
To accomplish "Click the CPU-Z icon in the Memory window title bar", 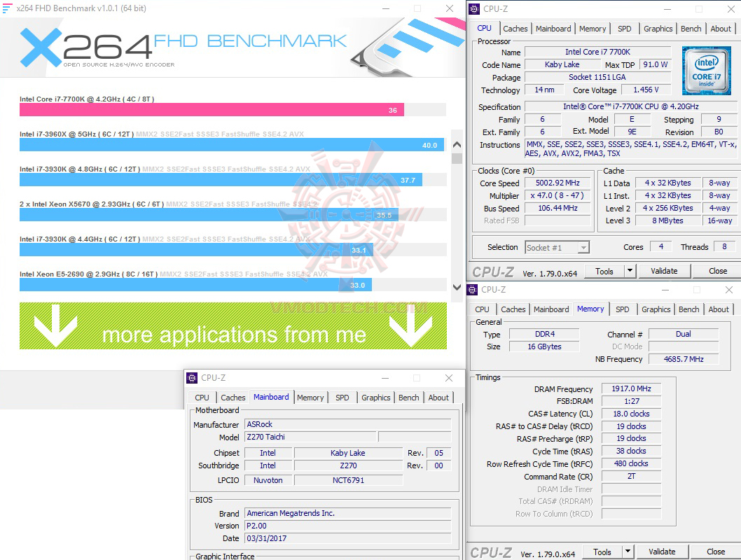I will point(472,290).
